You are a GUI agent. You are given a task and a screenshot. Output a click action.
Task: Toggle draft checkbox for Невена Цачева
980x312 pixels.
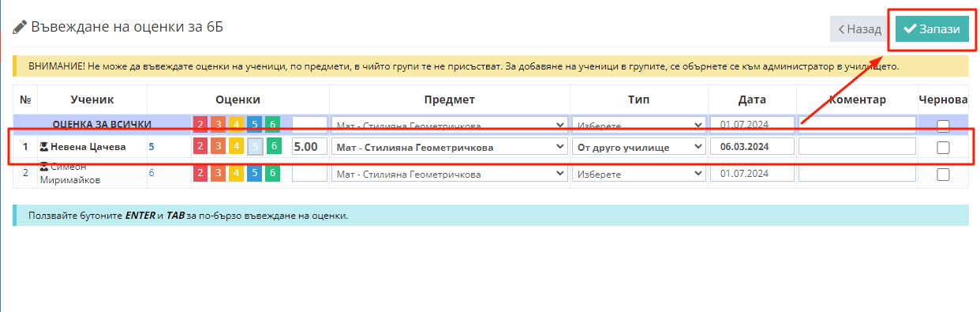pos(943,147)
